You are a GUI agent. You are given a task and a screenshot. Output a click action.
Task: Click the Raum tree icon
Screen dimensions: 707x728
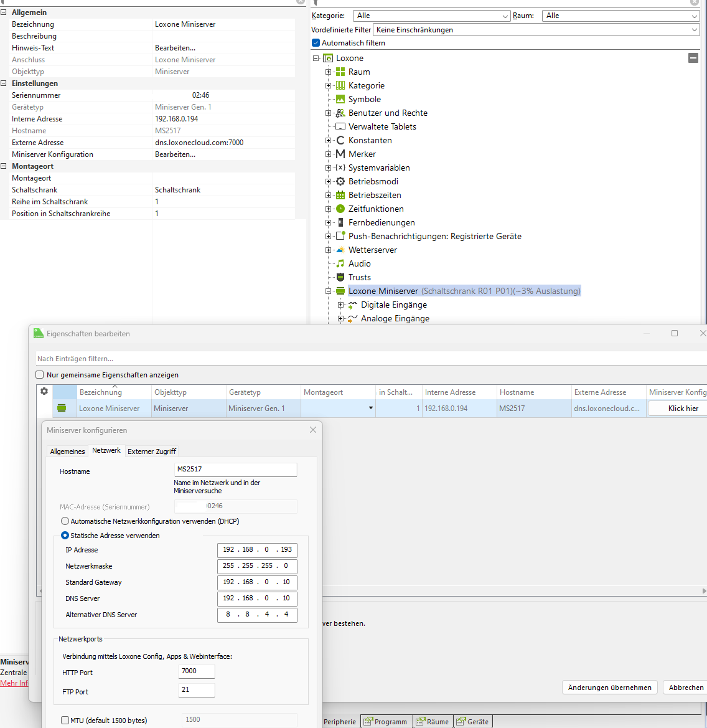coord(340,72)
